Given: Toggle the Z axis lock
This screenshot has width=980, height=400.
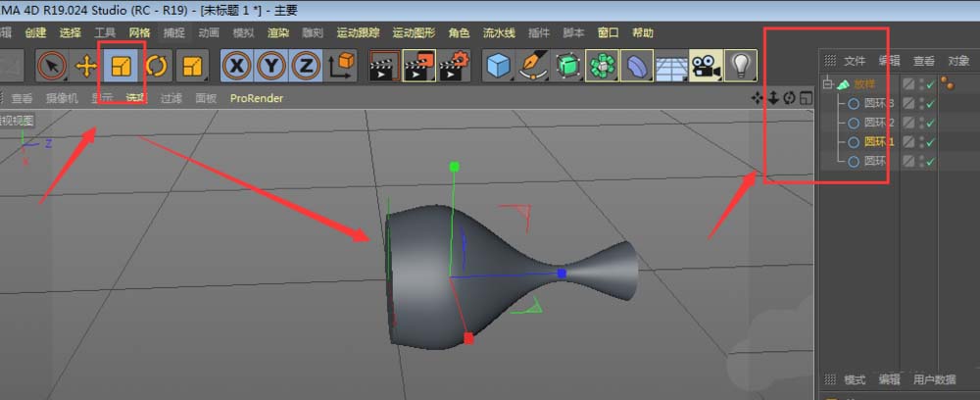Looking at the screenshot, I should pos(306,66).
